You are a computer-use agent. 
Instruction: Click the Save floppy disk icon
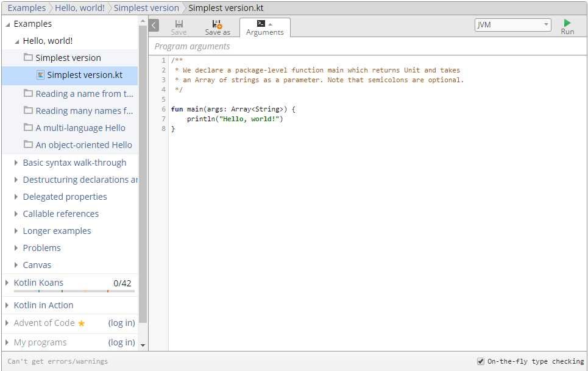click(x=179, y=24)
